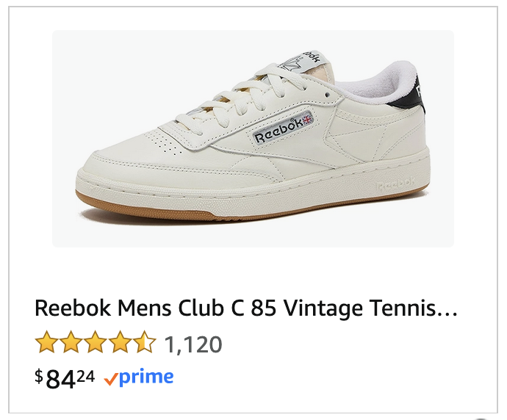Open the Reebok sneaker product image
Image resolution: width=507 pixels, height=420 pixels.
[253, 139]
